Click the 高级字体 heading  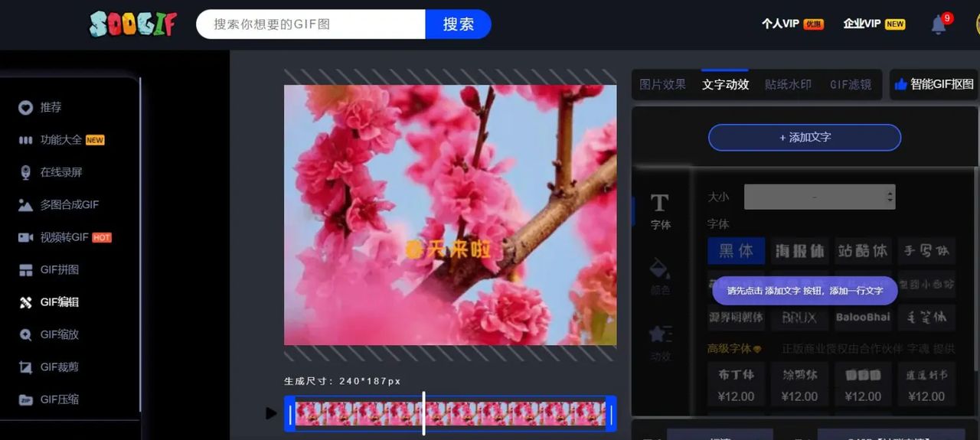tap(729, 348)
